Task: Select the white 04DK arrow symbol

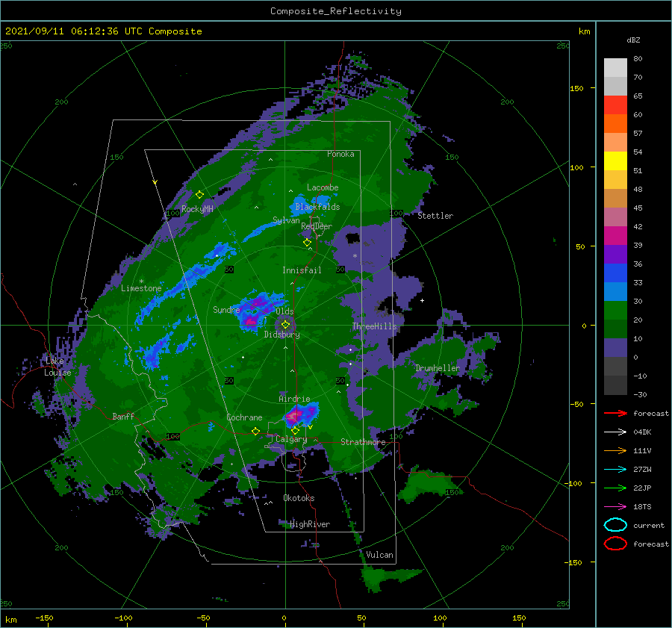Action: (x=615, y=432)
